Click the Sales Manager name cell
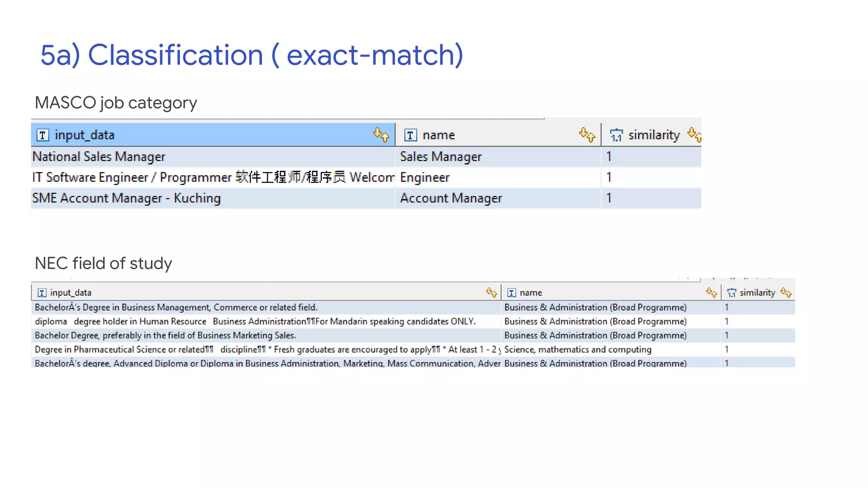The height and width of the screenshot is (488, 868). click(498, 157)
